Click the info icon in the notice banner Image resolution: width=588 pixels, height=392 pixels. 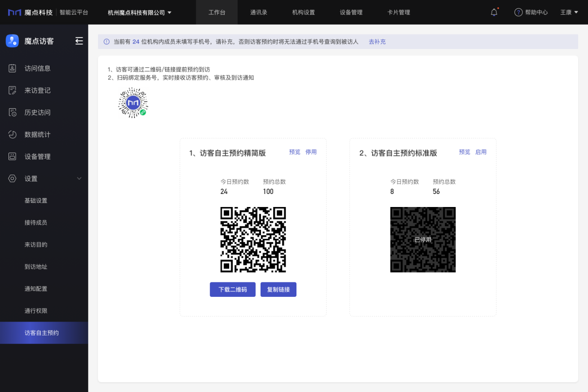pos(106,42)
